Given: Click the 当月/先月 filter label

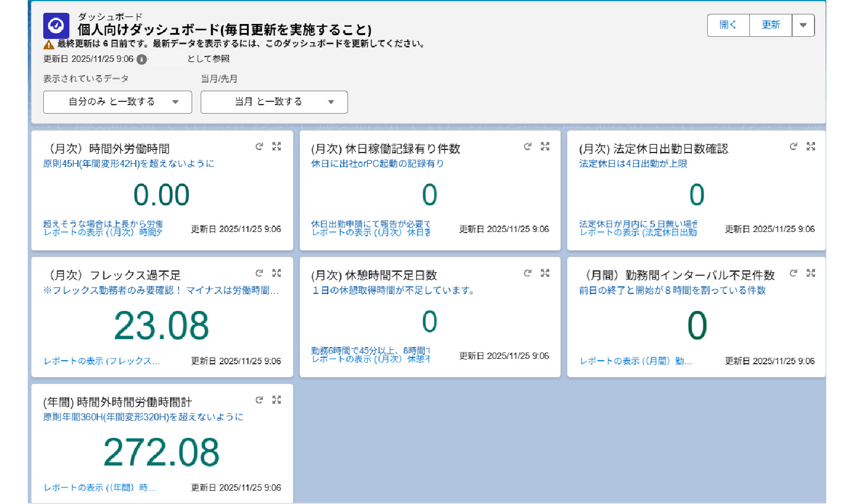Looking at the screenshot, I should coord(219,79).
